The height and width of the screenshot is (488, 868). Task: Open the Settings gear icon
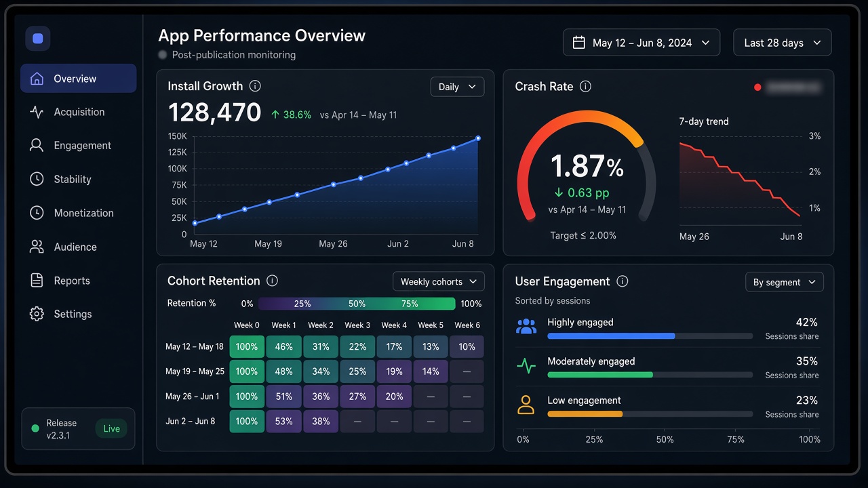tap(37, 314)
